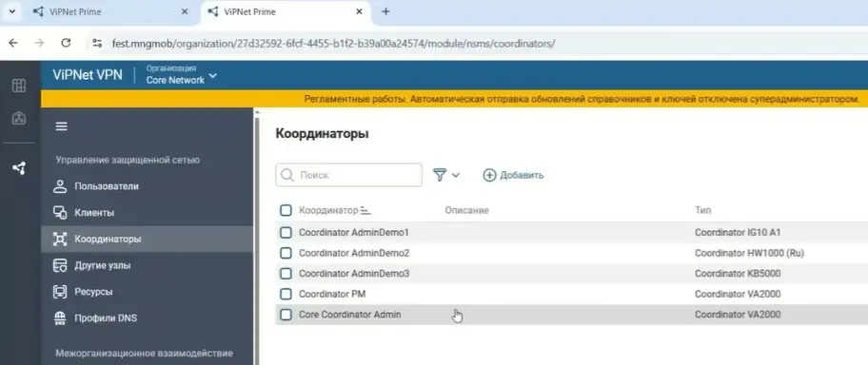Click the ViPNet VPN title
The width and height of the screenshot is (868, 365).
click(x=88, y=75)
